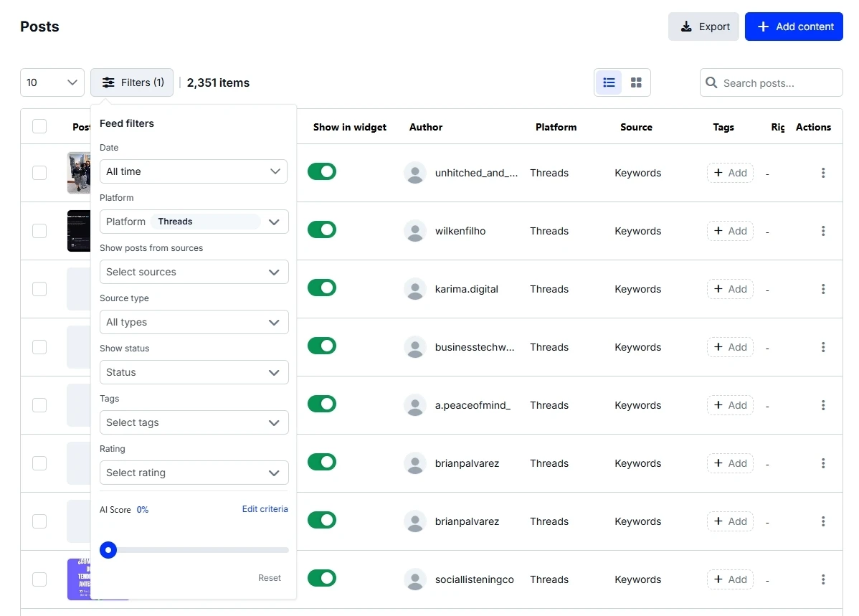Disable widget toggle for first brianpalvarez row

pyautogui.click(x=321, y=462)
